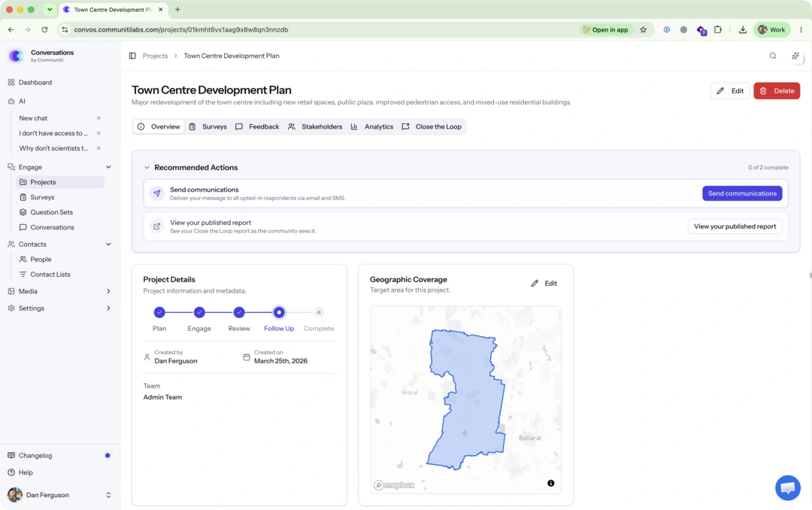Open the browser extensions puzzle icon
Screen dimensions: 812x510
coord(718,29)
